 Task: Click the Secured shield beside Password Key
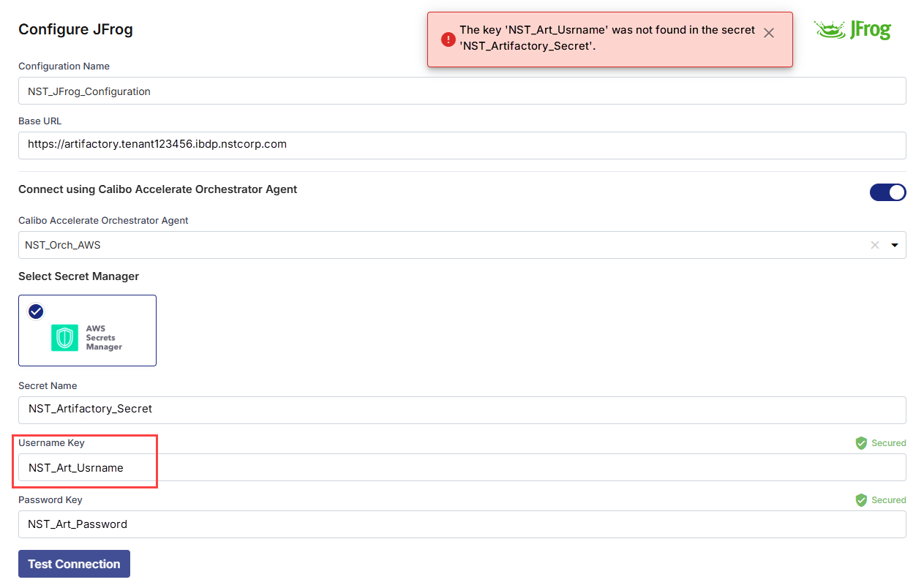(x=862, y=500)
